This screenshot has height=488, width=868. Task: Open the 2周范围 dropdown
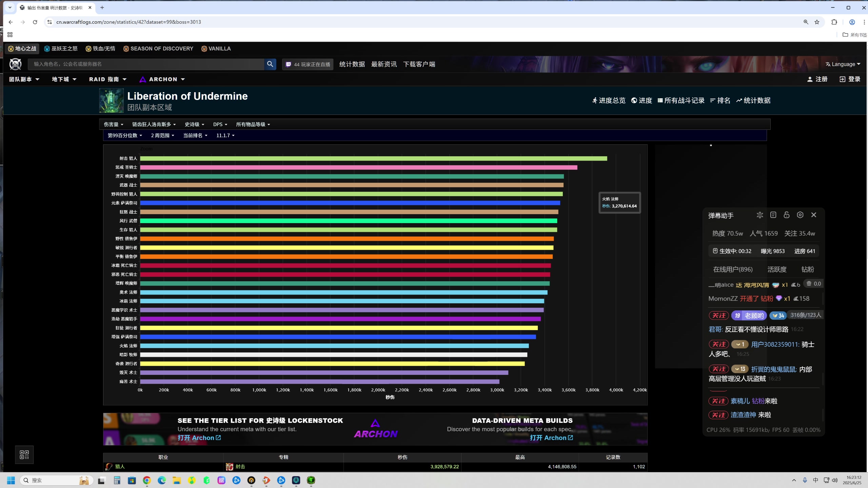tap(162, 135)
